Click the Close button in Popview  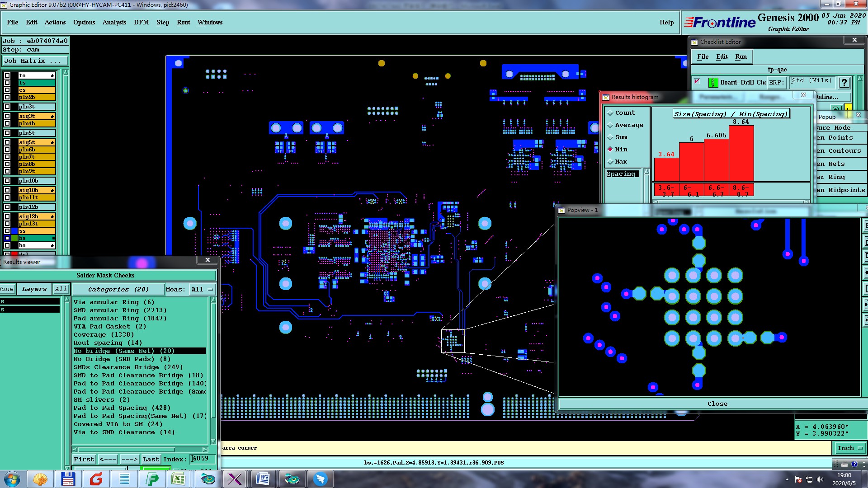[x=717, y=404]
